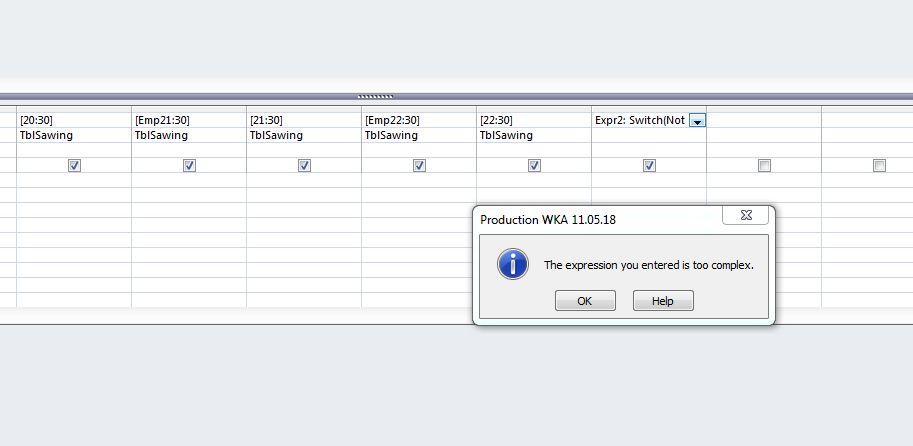Click the blue information icon in dialog

pos(513,265)
